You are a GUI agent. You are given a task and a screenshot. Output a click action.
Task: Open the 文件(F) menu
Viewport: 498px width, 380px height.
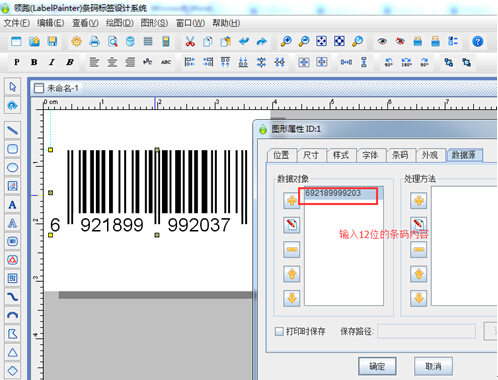tap(17, 23)
